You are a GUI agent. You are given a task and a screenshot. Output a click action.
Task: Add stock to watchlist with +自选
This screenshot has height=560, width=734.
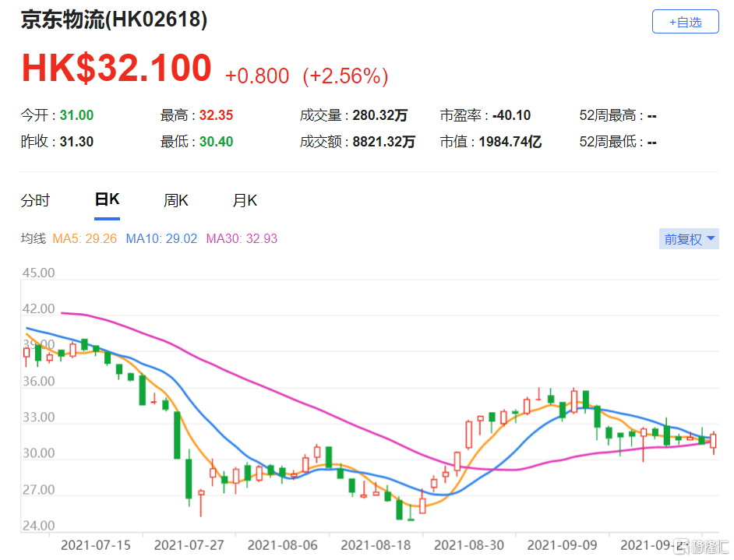[x=685, y=23]
